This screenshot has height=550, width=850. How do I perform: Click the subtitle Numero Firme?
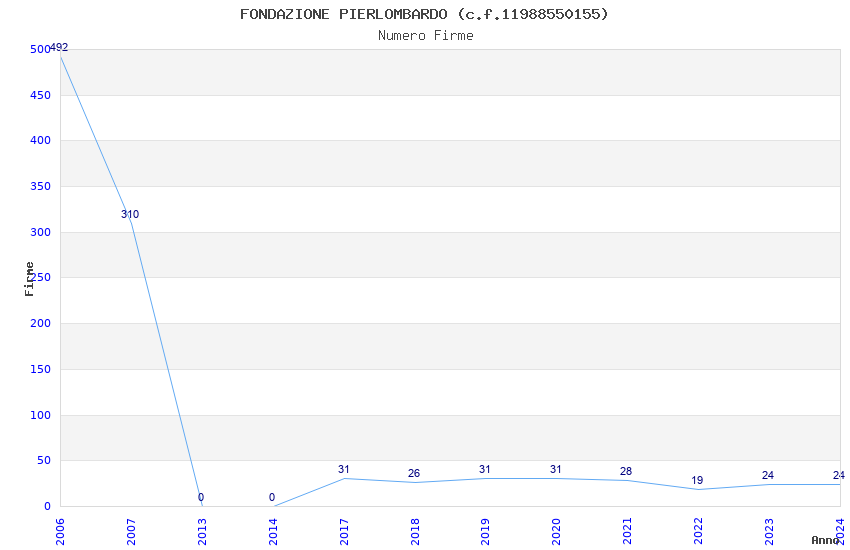426,35
